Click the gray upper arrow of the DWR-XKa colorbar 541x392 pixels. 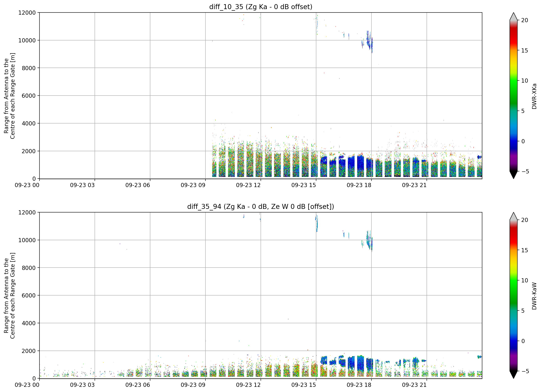tap(513, 17)
